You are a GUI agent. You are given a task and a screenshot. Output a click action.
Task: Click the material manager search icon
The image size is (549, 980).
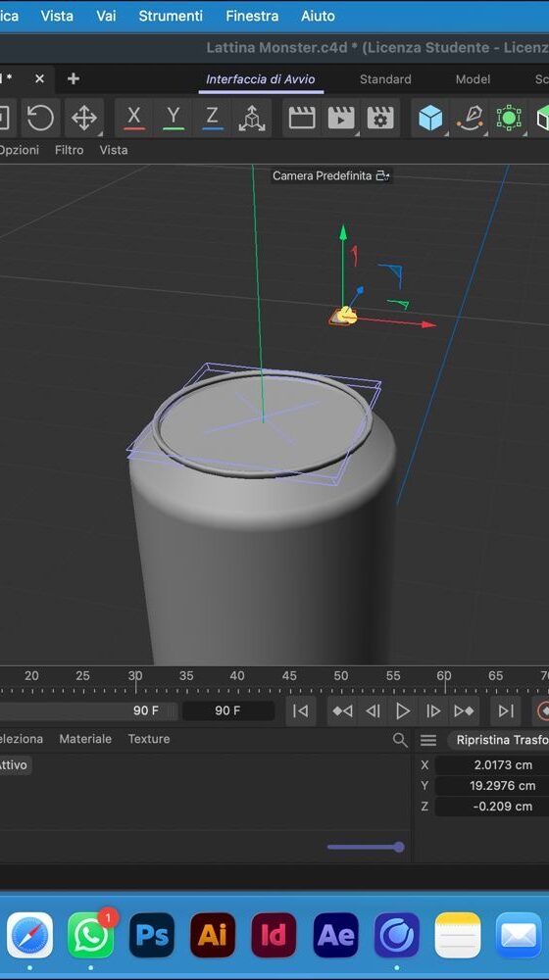[x=400, y=740]
